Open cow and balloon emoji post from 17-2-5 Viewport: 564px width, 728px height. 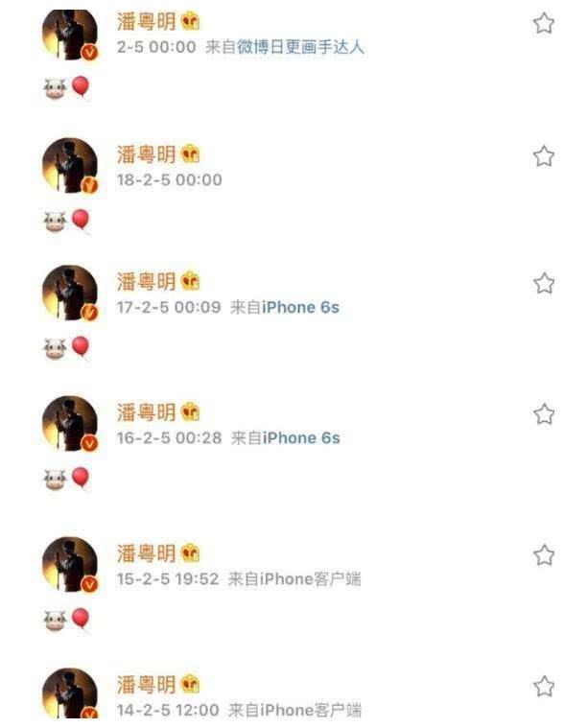coord(67,347)
